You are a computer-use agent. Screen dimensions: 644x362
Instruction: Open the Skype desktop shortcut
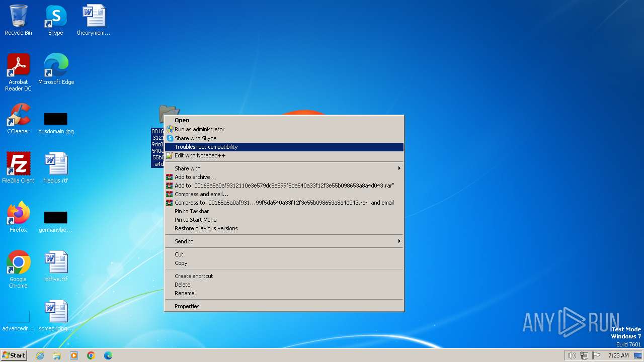(x=55, y=20)
